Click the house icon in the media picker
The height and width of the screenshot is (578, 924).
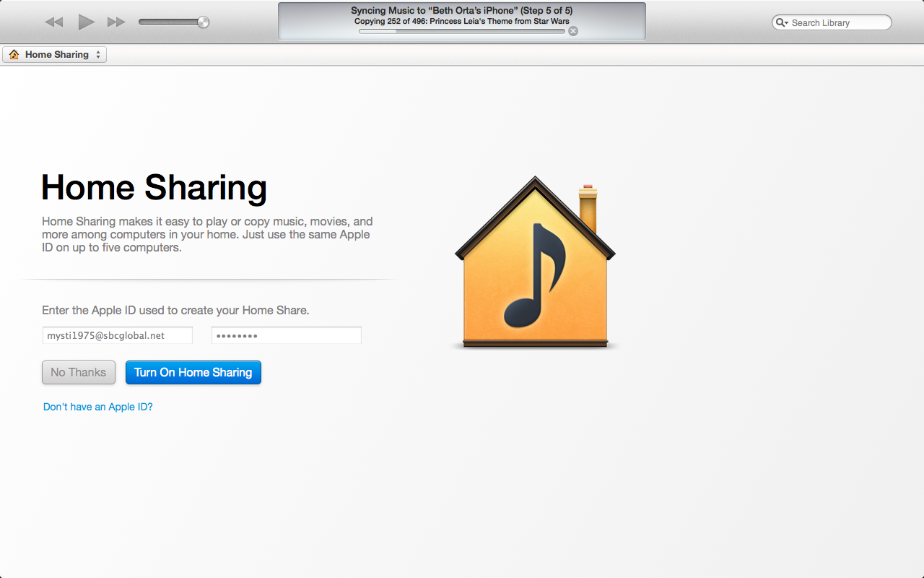click(x=13, y=54)
